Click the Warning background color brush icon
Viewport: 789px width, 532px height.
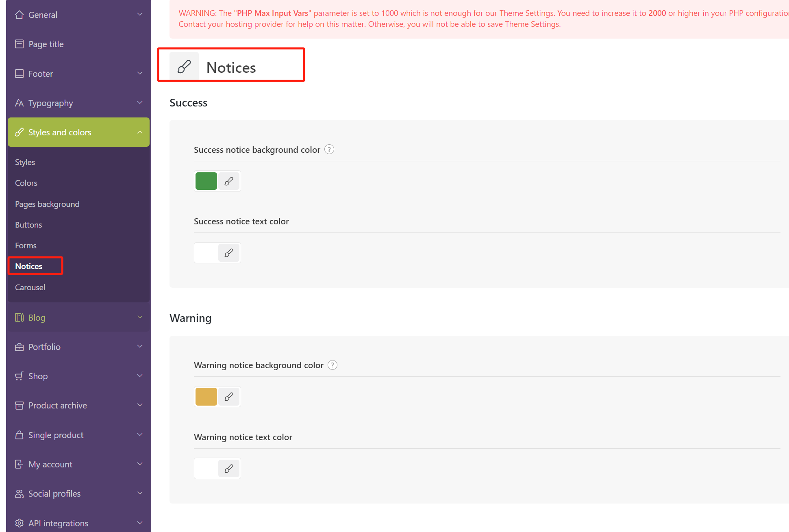[229, 397]
